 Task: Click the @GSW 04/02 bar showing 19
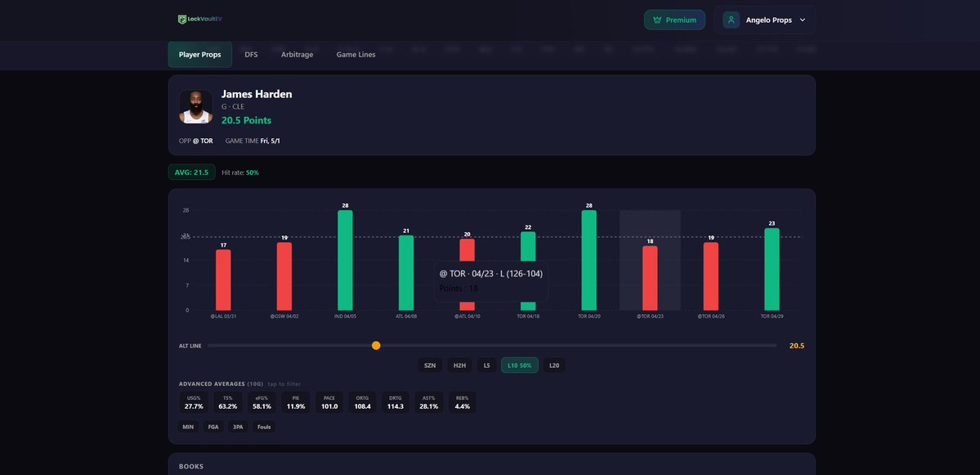(284, 276)
